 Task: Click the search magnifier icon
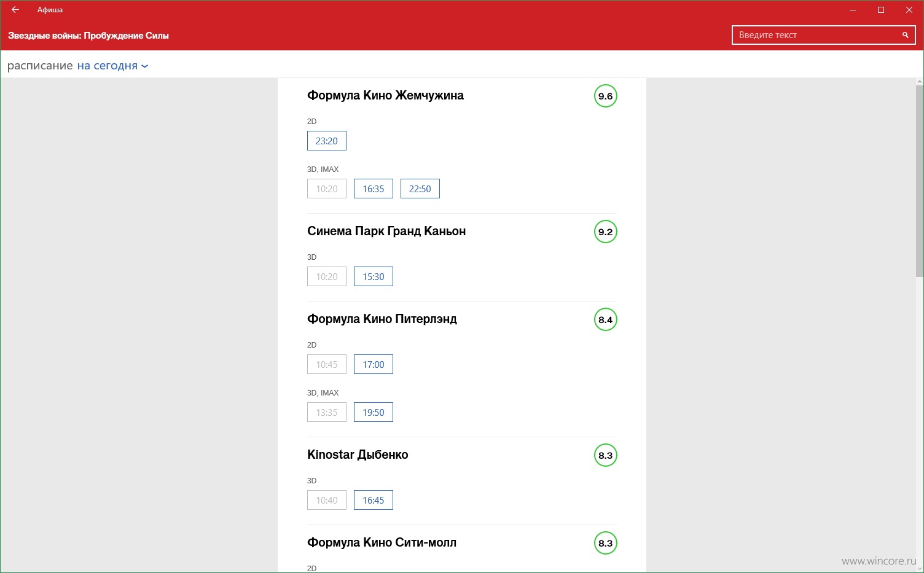905,35
